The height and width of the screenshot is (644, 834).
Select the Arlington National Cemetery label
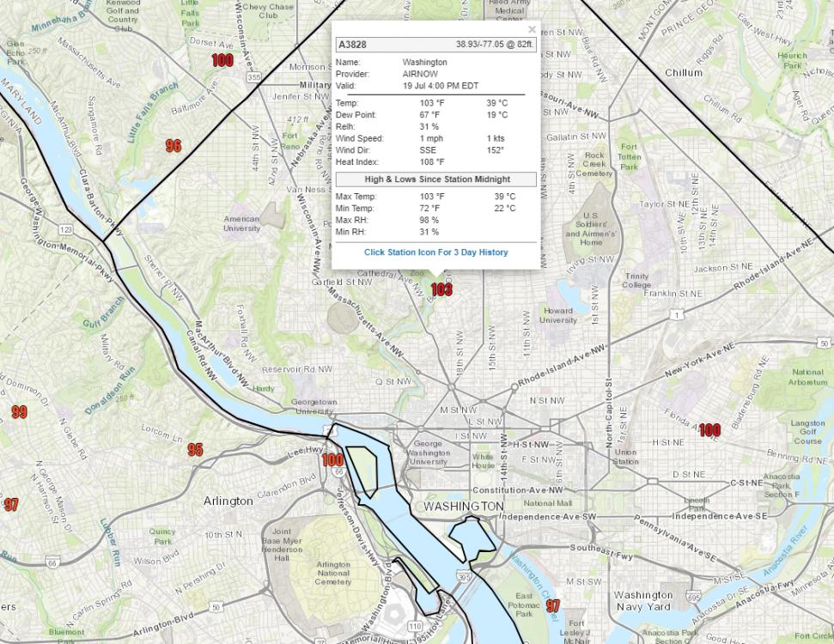pos(333,573)
